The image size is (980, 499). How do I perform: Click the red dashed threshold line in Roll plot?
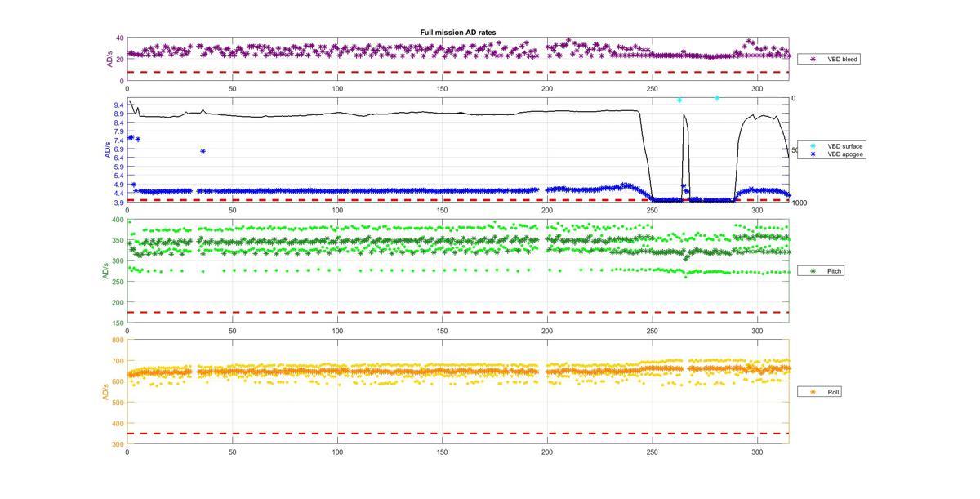457,434
